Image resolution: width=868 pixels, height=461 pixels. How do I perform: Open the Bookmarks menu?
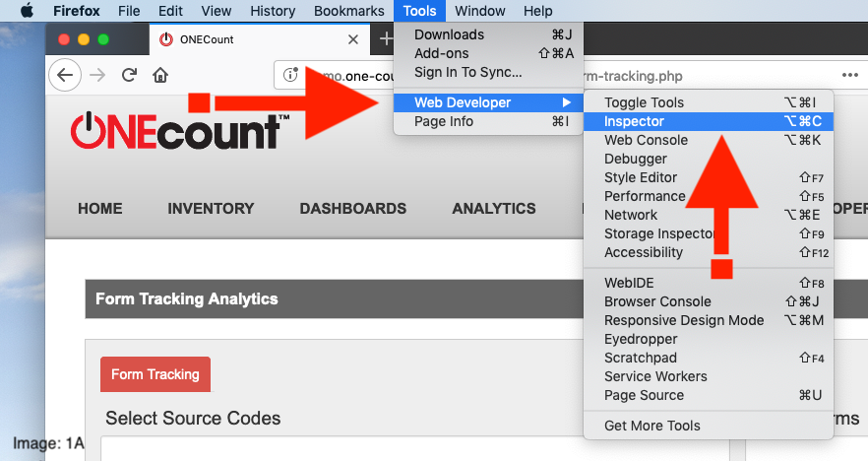[x=348, y=11]
